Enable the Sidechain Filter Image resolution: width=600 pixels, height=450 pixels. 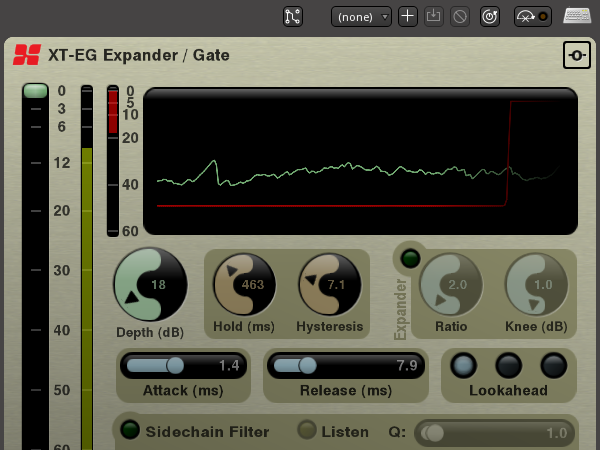[130, 431]
